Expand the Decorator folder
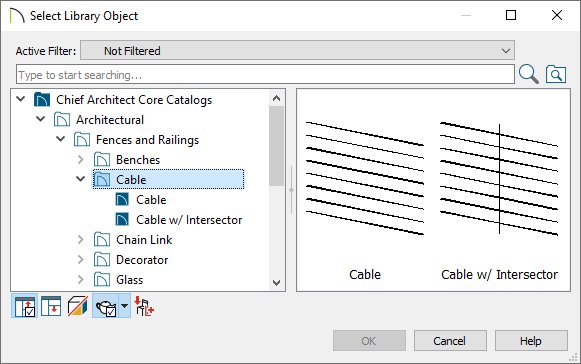Image resolution: width=581 pixels, height=364 pixels. point(80,260)
